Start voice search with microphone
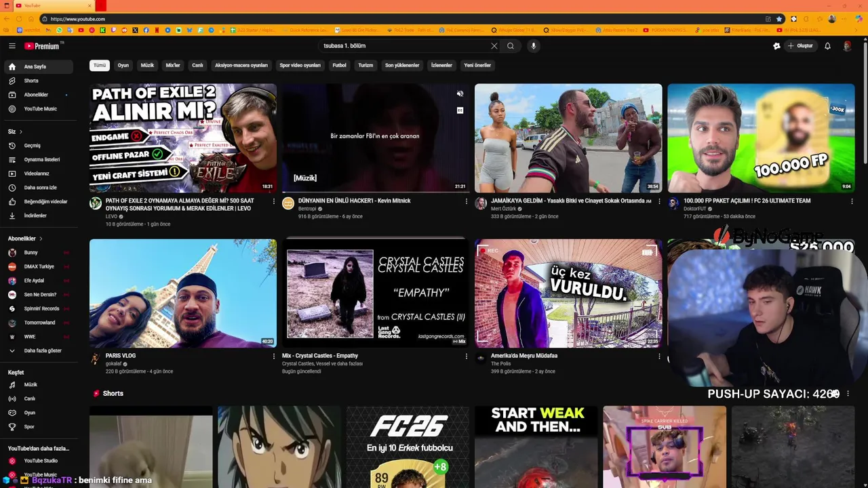Viewport: 868px width, 488px height. tap(534, 46)
